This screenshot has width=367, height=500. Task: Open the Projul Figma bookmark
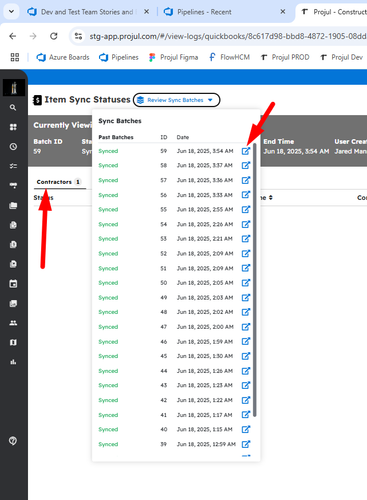pos(173,57)
